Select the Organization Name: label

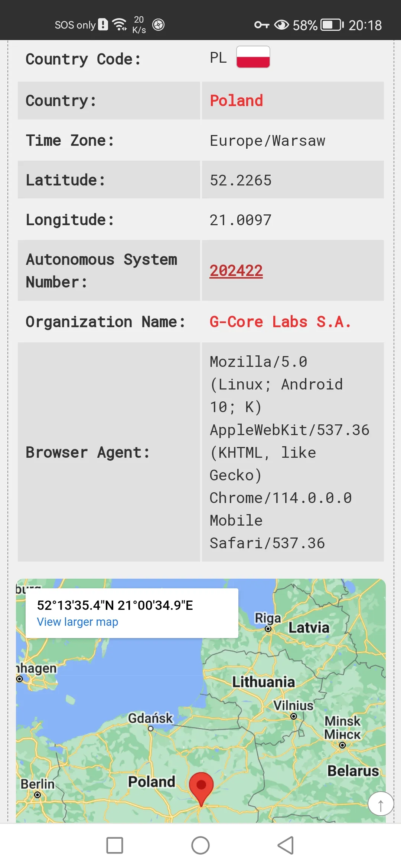(x=105, y=322)
